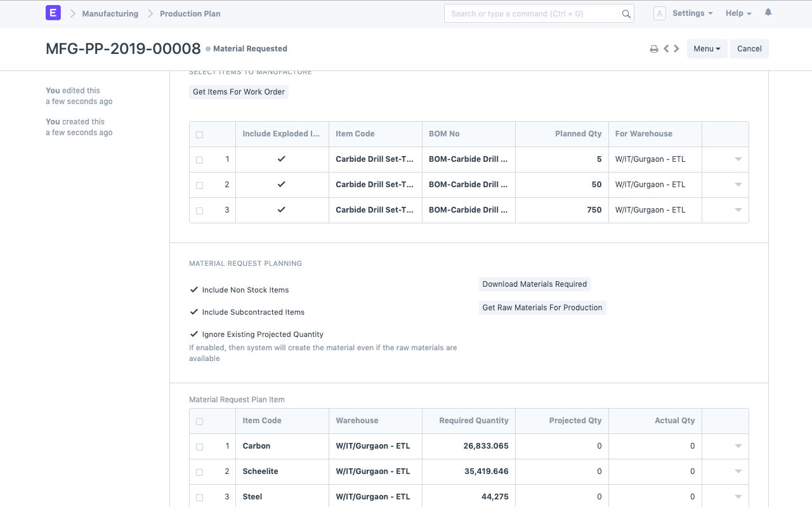Click required quantity 35,419.646 cell
812x507 pixels.
pos(469,471)
